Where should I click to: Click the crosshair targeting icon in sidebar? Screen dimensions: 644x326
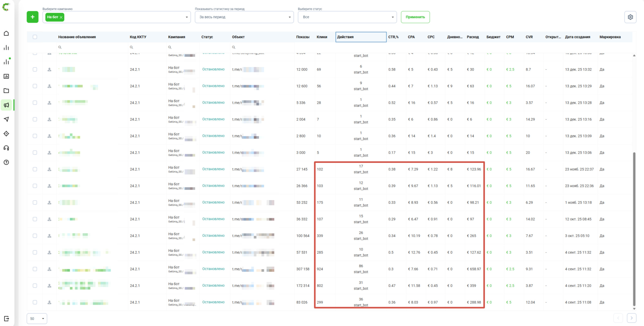click(x=6, y=134)
